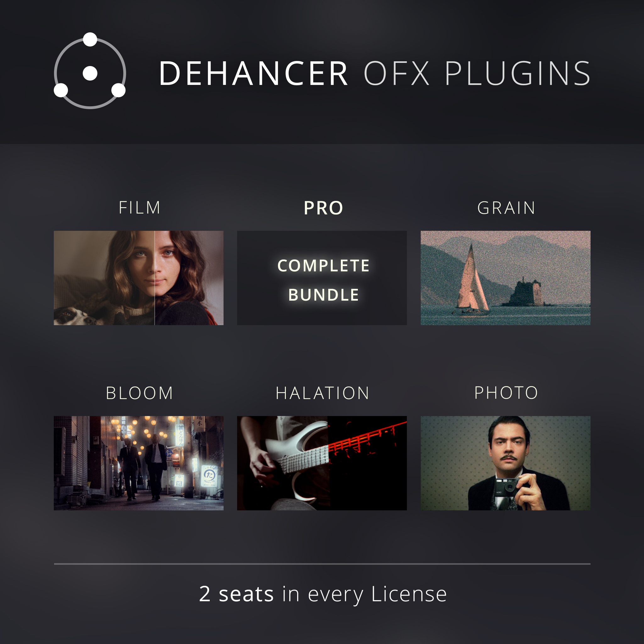Choose the BLOOM label

[x=139, y=393]
